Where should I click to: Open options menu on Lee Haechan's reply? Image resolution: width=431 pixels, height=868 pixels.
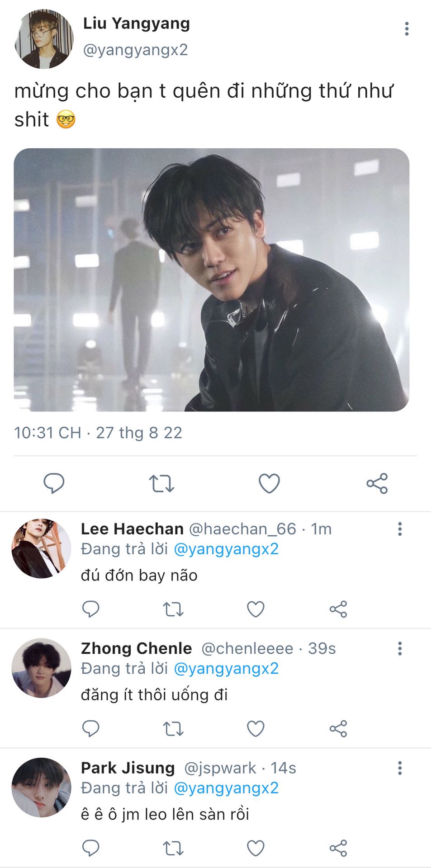tap(400, 529)
